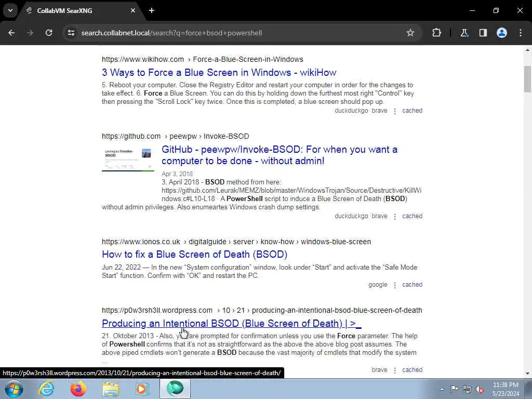View site information icon in address bar
The image size is (532, 399).
(71, 33)
